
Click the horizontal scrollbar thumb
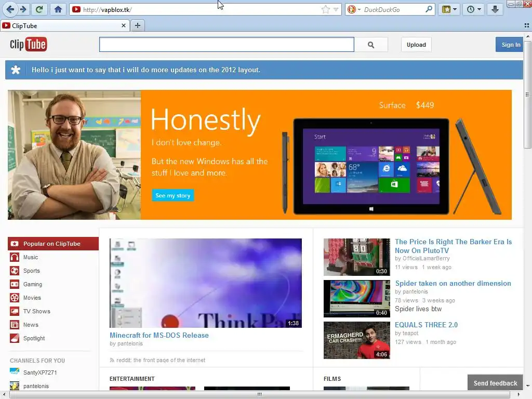point(260,394)
